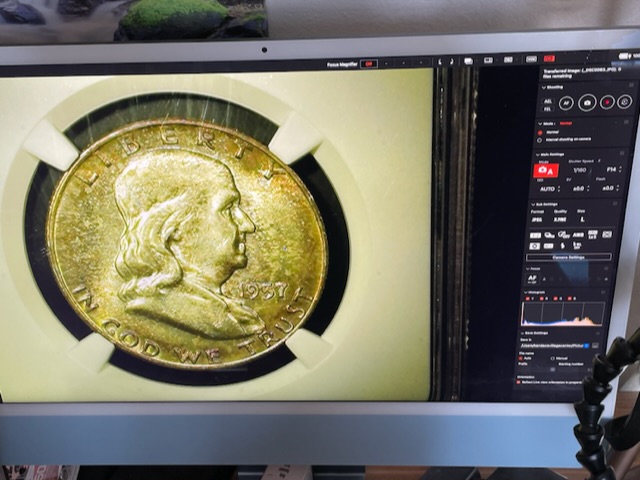This screenshot has width=640, height=480.
Task: Toggle Reflect Live view orientation checkbox
Action: coord(519,382)
